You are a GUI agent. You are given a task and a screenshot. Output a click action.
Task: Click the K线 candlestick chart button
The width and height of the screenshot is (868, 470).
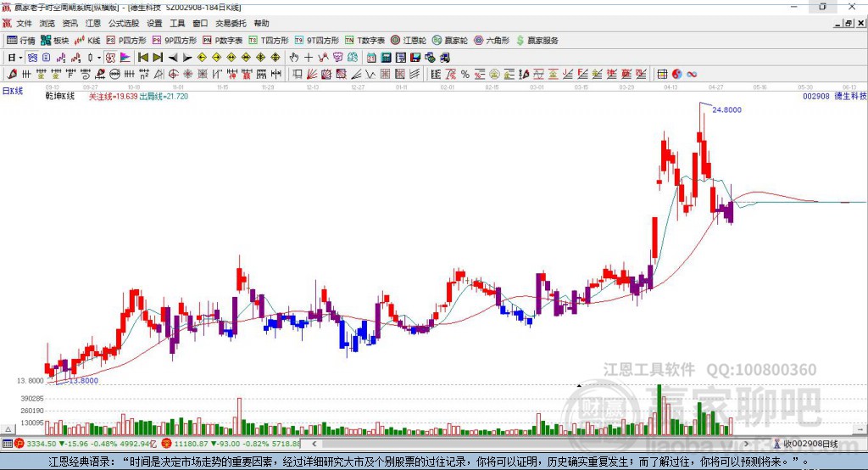click(88, 40)
